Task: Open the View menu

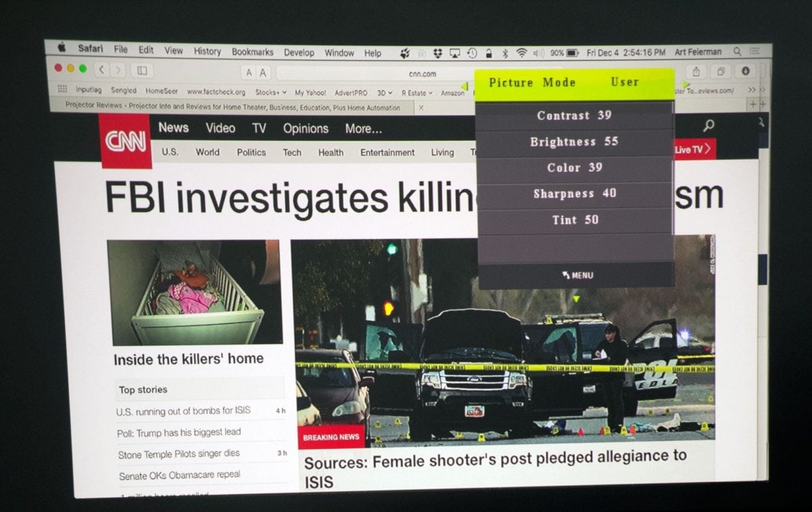Action: click(173, 50)
